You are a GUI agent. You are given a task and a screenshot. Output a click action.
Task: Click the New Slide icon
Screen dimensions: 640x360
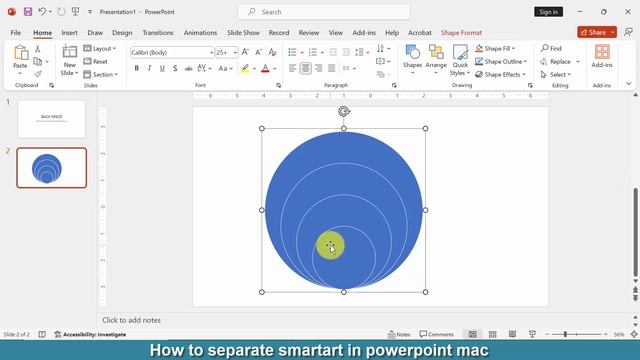(x=69, y=52)
